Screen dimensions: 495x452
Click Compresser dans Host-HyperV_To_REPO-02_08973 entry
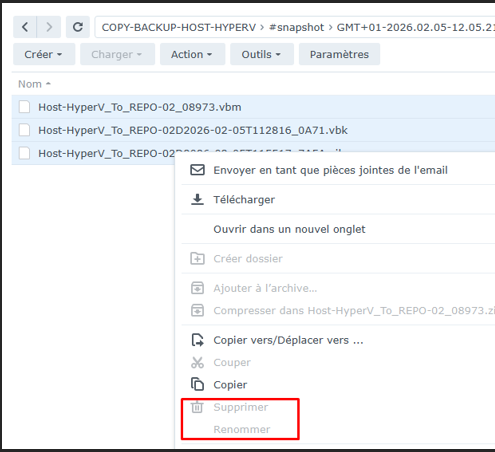pos(354,311)
